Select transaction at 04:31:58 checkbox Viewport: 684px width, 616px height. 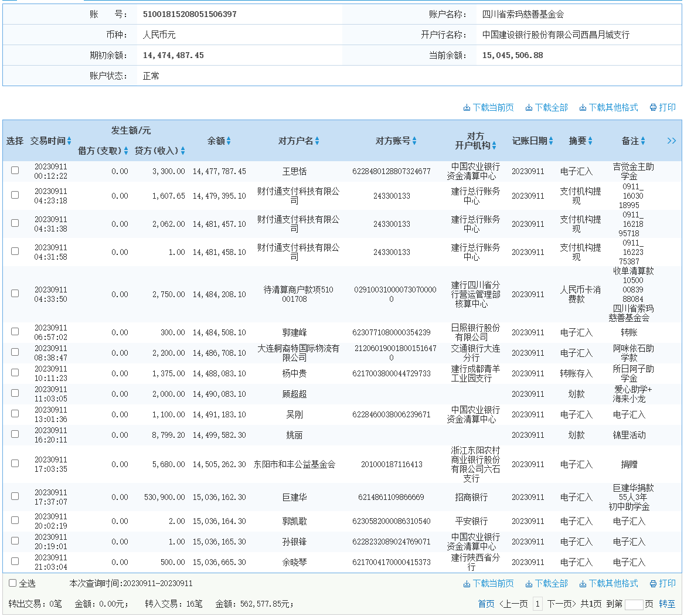click(x=15, y=251)
